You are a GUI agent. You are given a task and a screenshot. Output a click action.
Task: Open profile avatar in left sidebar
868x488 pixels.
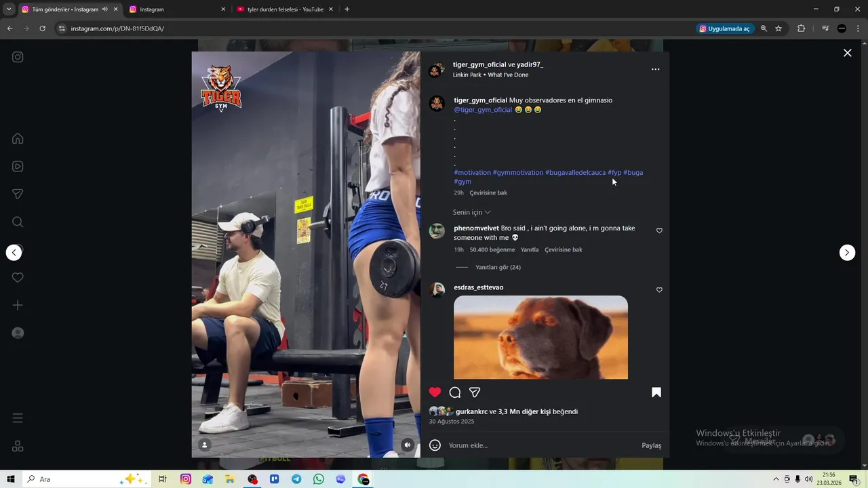[18, 333]
